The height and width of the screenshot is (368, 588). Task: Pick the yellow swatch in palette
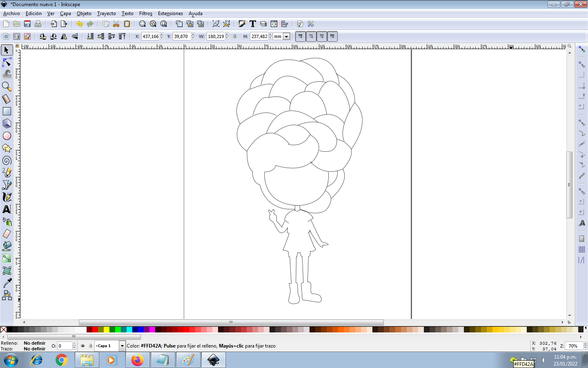[x=107, y=330]
